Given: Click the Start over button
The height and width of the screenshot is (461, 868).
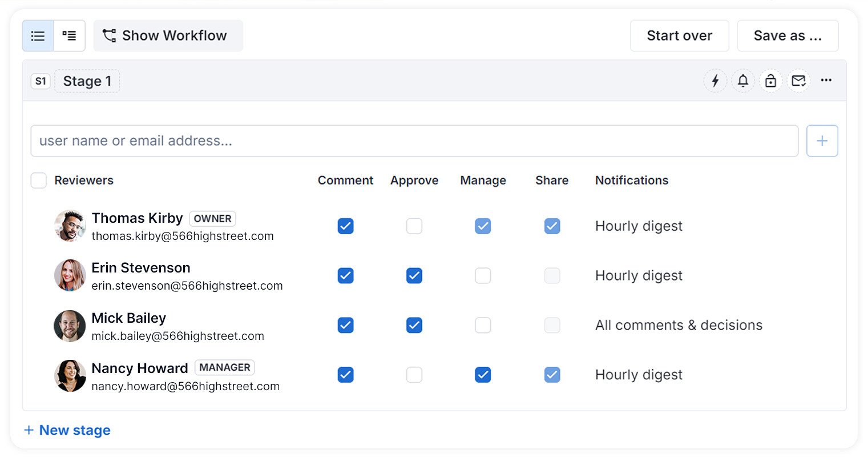Looking at the screenshot, I should pyautogui.click(x=679, y=36).
